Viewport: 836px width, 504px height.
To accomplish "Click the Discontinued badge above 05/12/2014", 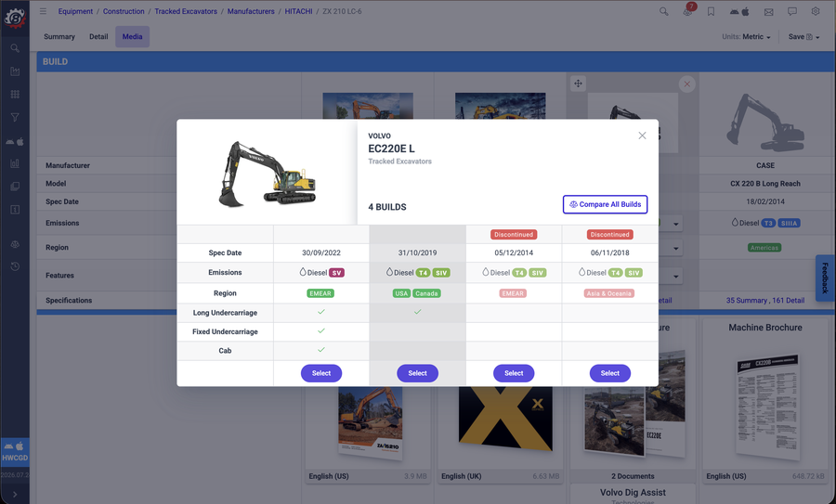I will [514, 235].
